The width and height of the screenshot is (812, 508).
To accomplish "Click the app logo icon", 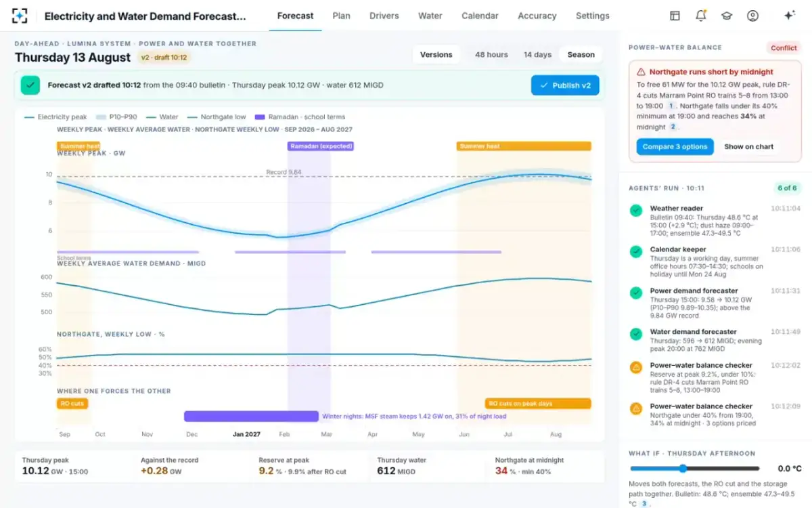I will click(20, 16).
